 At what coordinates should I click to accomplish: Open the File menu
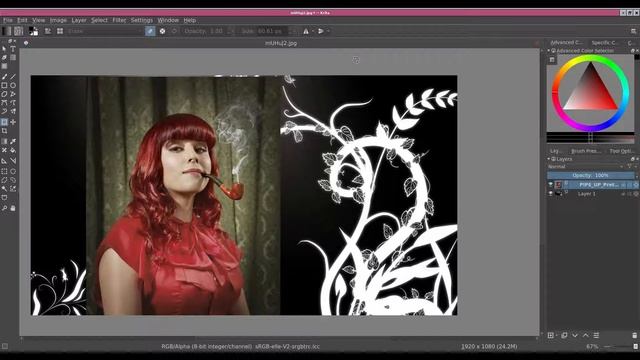(8, 20)
